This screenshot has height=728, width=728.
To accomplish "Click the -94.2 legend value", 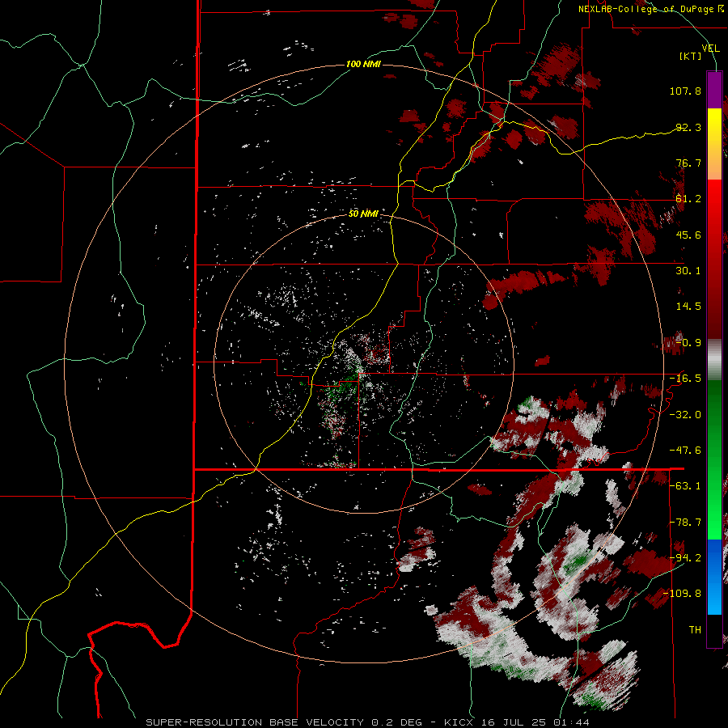I will 685,558.
